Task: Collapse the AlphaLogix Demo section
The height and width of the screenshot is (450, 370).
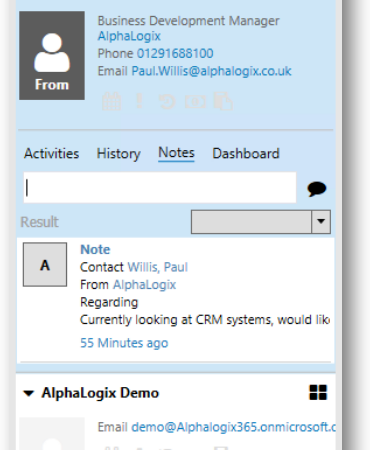Action: pyautogui.click(x=29, y=393)
